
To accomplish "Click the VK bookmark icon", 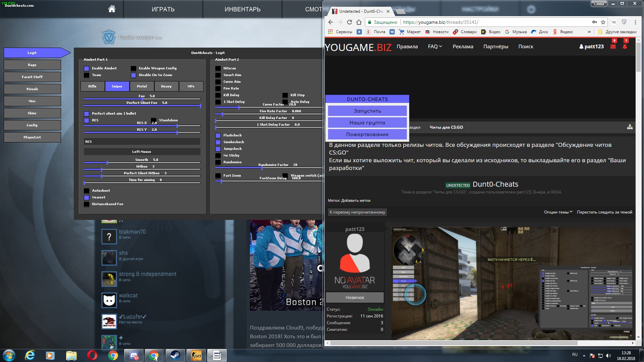I will pyautogui.click(x=392, y=32).
